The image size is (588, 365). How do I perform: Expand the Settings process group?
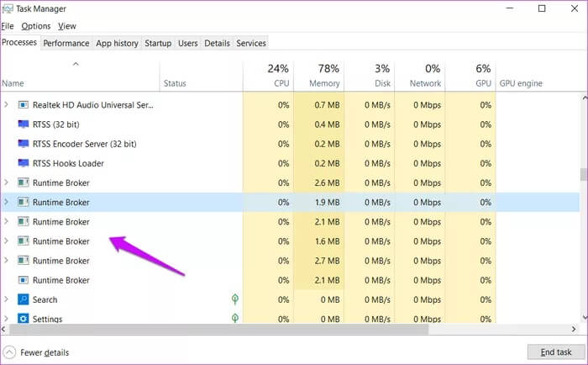[x=6, y=319]
